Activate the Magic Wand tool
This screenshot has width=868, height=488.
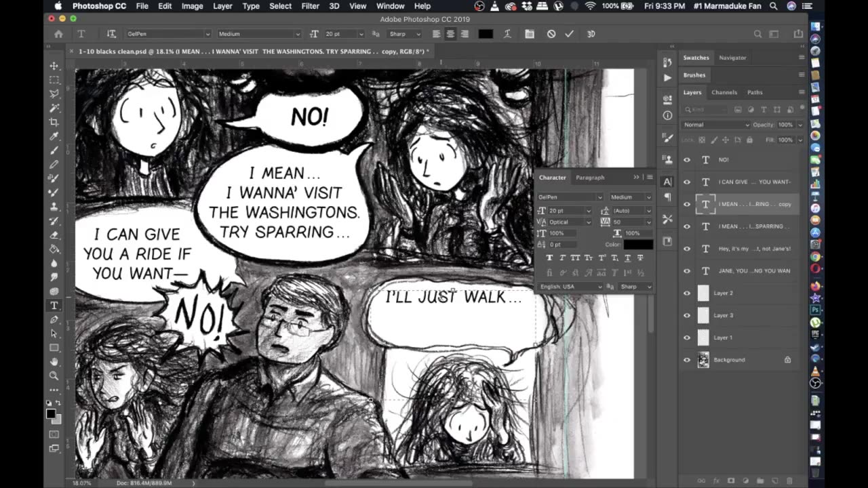tap(54, 108)
